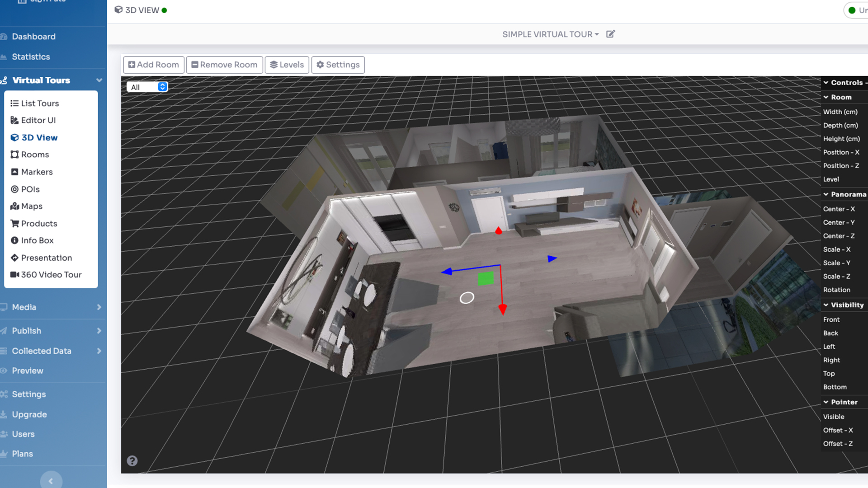The height and width of the screenshot is (488, 868).
Task: Click the Rooms icon in submenu
Action: (14, 155)
